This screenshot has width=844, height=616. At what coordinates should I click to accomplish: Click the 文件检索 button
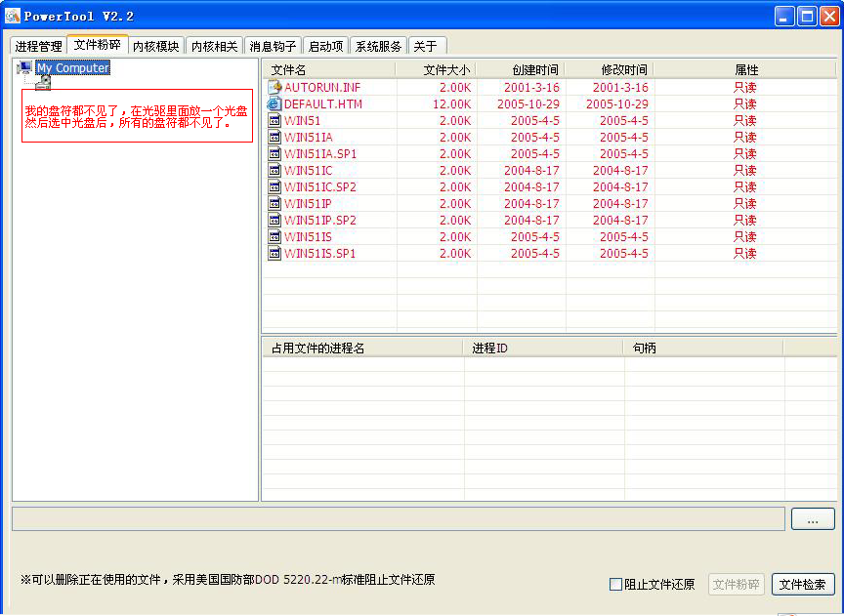803,584
